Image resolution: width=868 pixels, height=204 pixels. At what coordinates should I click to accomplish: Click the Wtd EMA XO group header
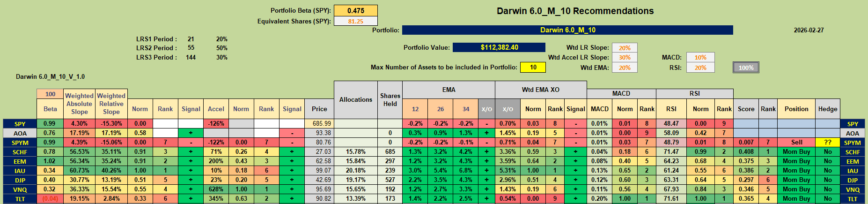[x=541, y=90]
